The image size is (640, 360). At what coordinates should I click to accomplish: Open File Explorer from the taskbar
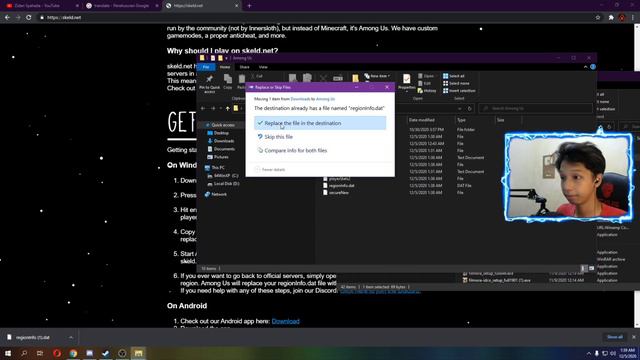click(138, 353)
